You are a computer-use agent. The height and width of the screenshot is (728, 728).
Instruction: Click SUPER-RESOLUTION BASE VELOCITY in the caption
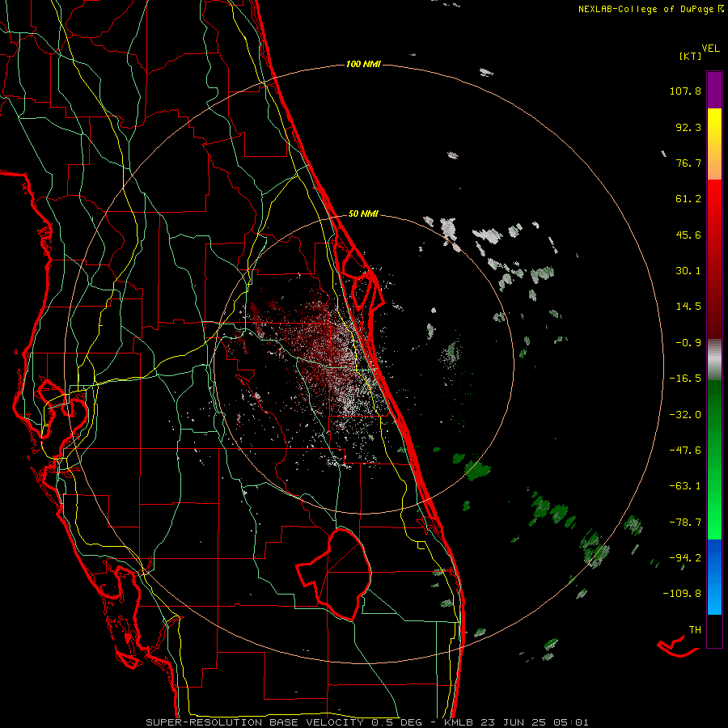[x=255, y=722]
